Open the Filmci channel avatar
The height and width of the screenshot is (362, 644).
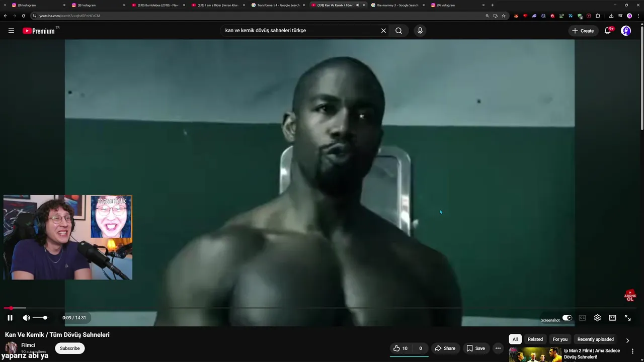(11, 348)
